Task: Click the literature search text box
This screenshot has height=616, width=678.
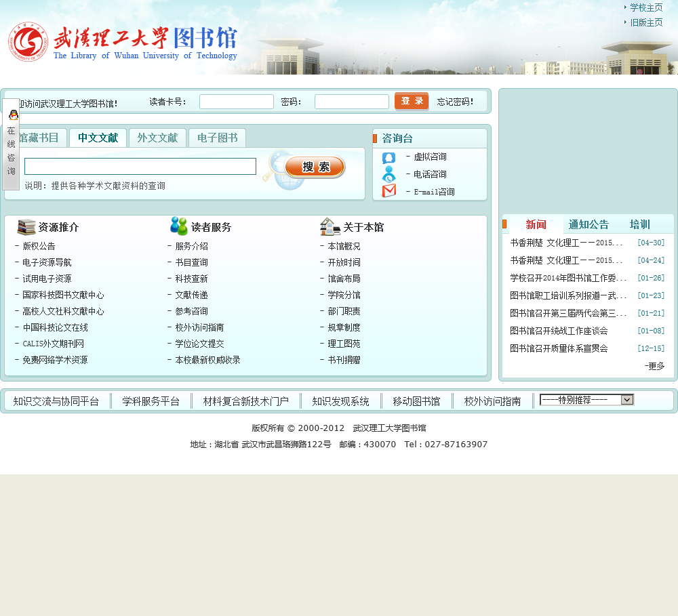Action: tap(140, 167)
